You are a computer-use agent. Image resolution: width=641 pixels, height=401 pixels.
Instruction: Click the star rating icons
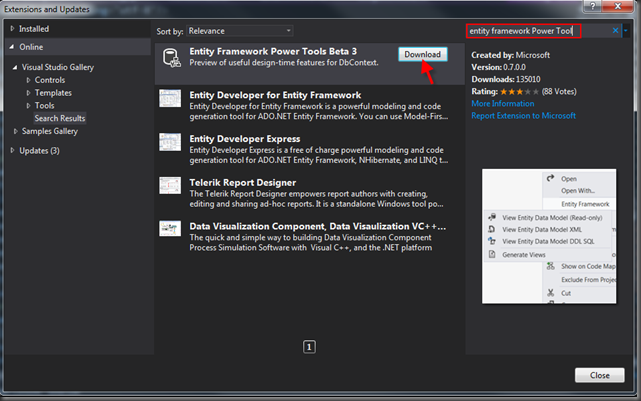tap(519, 92)
